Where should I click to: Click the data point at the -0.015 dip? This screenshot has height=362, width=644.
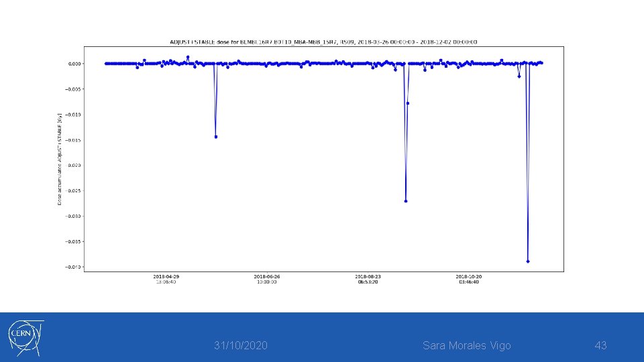pyautogui.click(x=216, y=137)
